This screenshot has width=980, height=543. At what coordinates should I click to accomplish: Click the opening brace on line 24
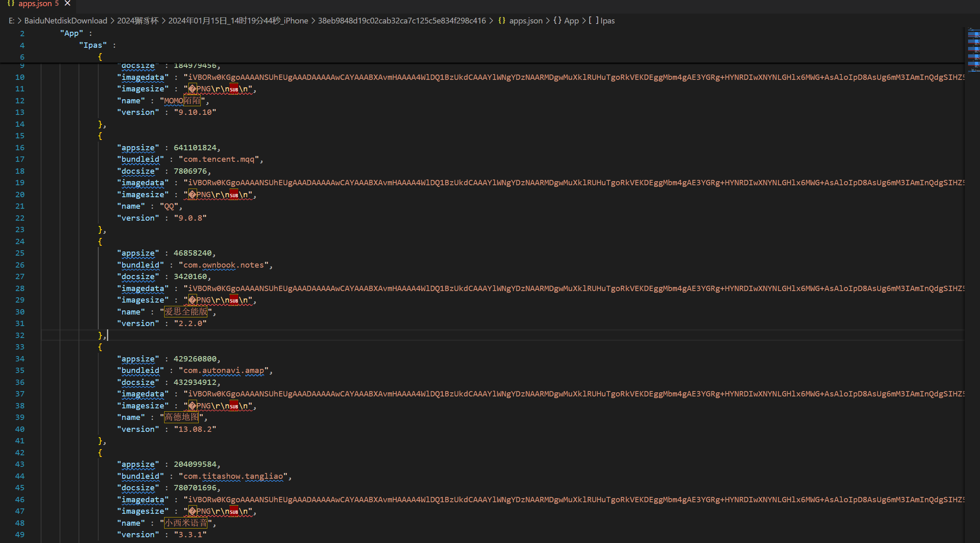100,242
